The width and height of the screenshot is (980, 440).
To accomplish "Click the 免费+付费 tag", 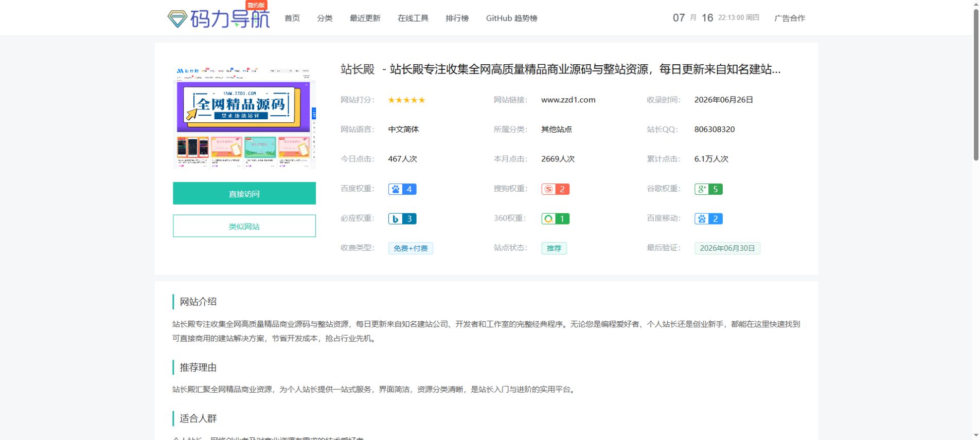I will (411, 248).
